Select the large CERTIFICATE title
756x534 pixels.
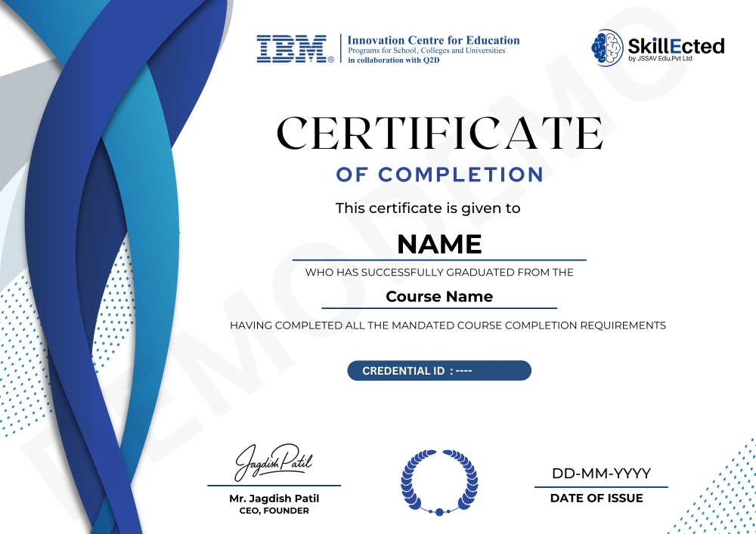440,133
